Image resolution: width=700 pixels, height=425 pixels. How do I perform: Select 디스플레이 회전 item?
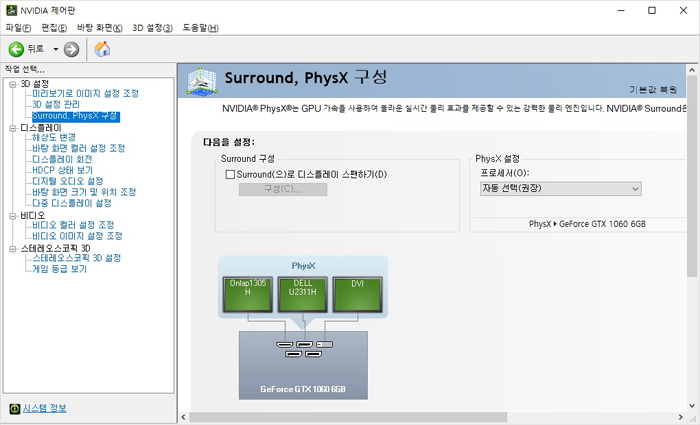[62, 159]
